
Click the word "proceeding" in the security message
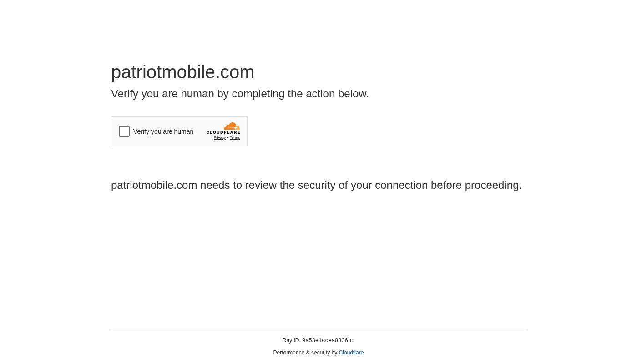coord(492,185)
